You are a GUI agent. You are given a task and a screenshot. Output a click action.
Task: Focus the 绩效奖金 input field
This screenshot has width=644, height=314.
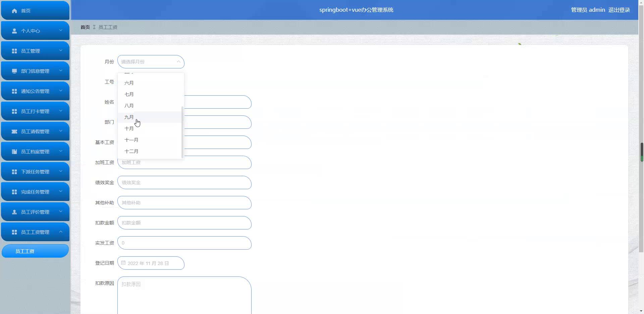point(184,182)
